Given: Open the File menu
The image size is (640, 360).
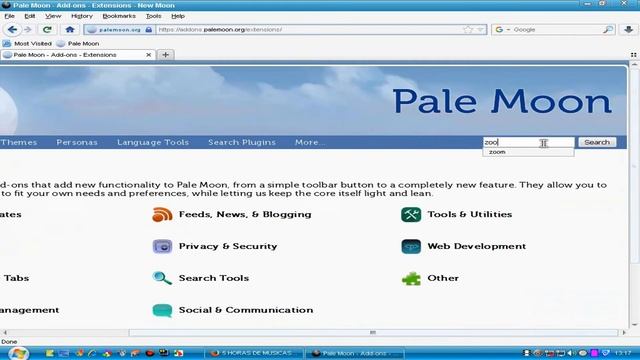Looking at the screenshot, I should tap(9, 16).
